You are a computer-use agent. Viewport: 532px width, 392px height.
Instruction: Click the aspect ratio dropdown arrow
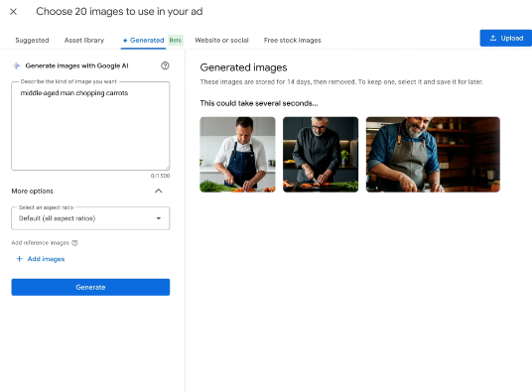(159, 218)
